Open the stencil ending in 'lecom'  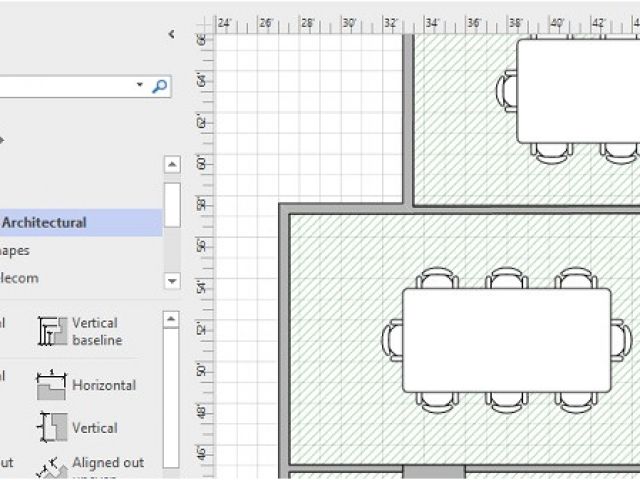(18, 278)
